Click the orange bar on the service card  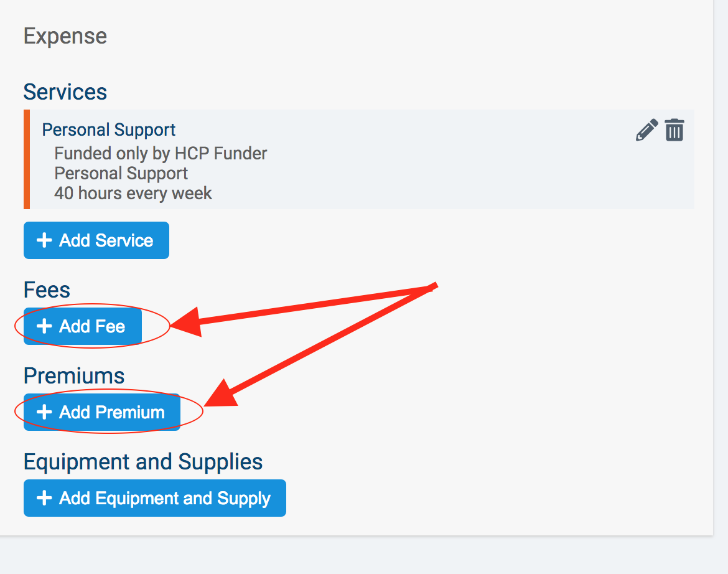pos(27,159)
